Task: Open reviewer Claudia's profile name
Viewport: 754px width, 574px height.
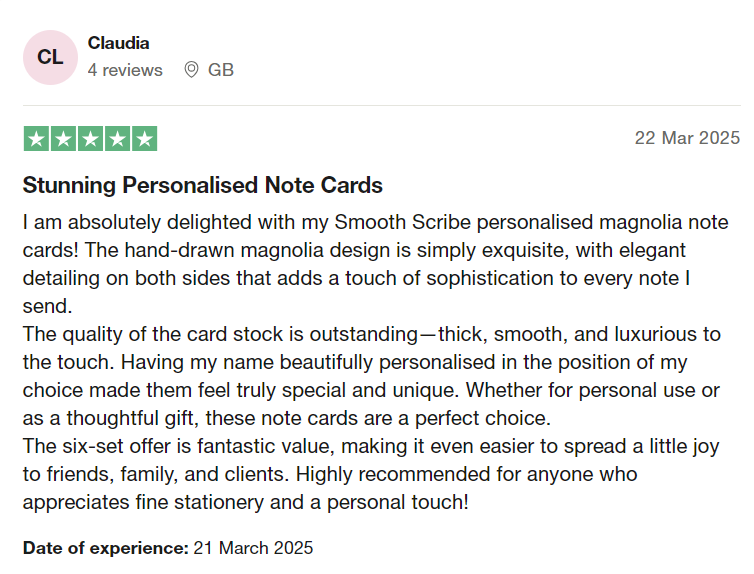Action: pos(119,43)
